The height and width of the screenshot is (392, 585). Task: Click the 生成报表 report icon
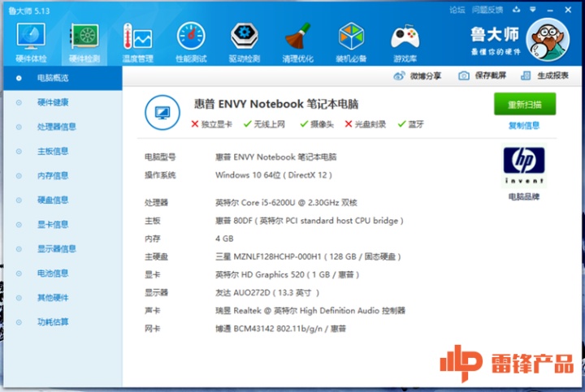tap(526, 75)
